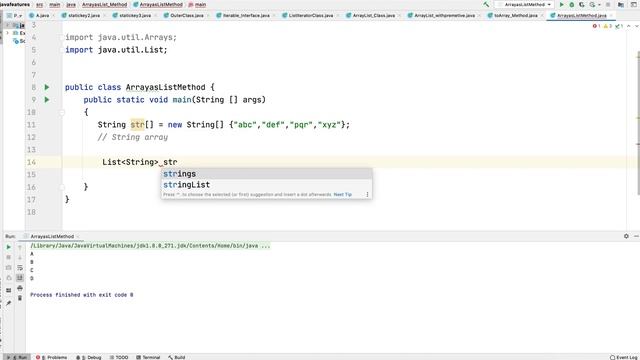Click the grey stop icon in the top toolbar
Image resolution: width=640 pixels, height=360 pixels.
click(x=608, y=4)
